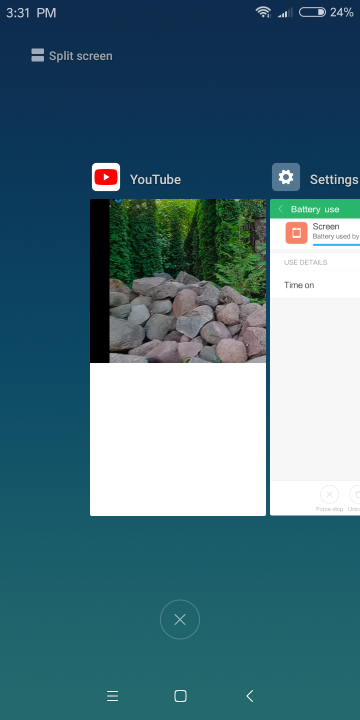Clear all recent apps with X button
This screenshot has height=720, width=360.
[180, 619]
